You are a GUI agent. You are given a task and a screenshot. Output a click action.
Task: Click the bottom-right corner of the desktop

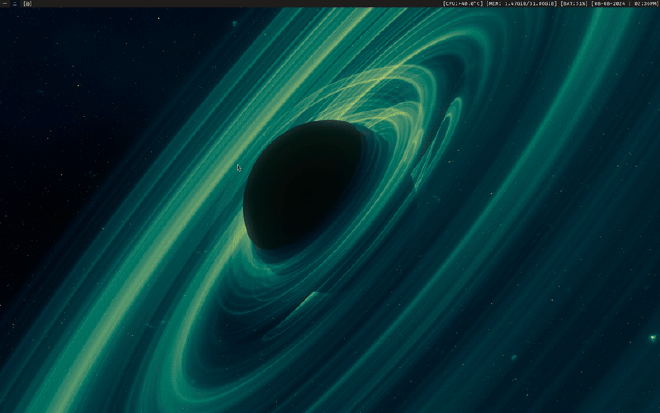click(654, 407)
